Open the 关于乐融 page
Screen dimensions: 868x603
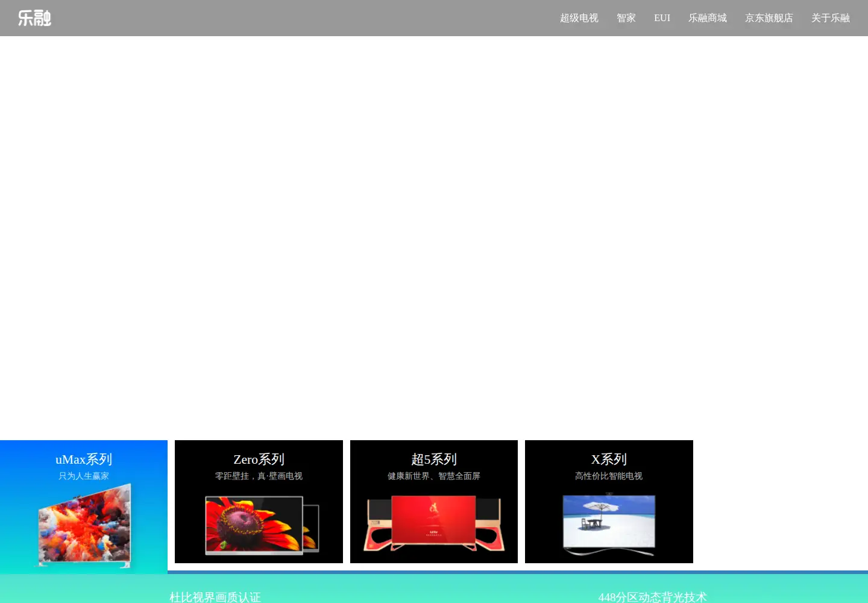point(831,18)
